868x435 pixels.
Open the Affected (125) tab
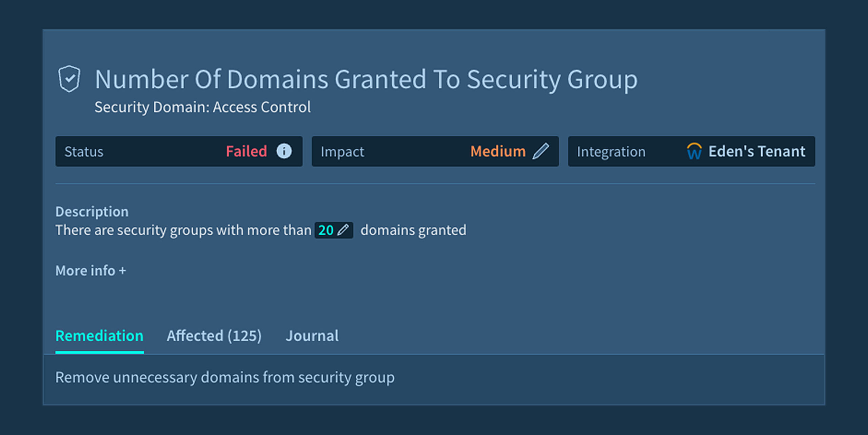(214, 336)
